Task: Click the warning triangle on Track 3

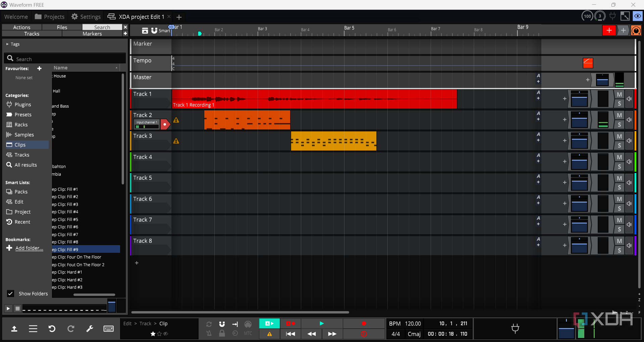Action: 176,141
